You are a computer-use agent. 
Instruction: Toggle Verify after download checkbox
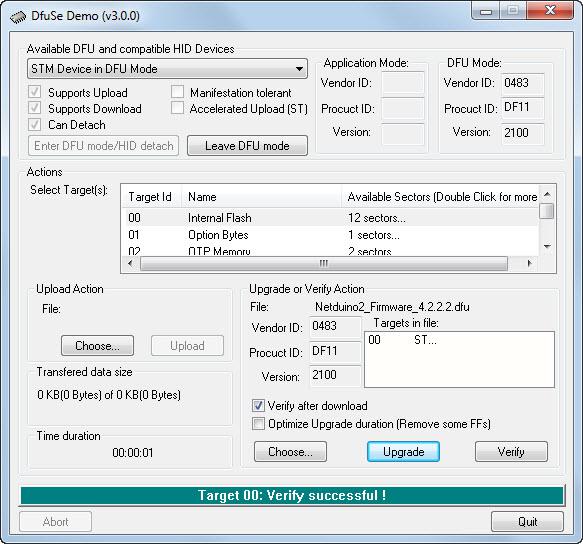click(258, 405)
